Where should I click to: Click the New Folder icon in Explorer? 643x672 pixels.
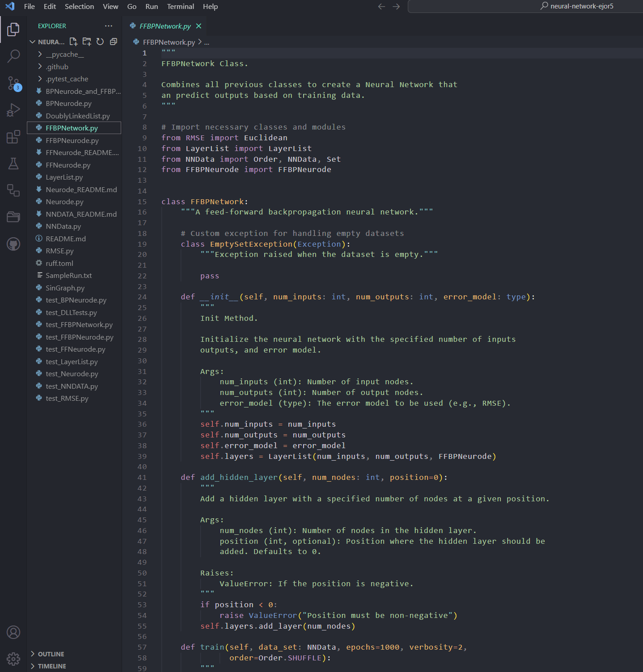point(87,42)
